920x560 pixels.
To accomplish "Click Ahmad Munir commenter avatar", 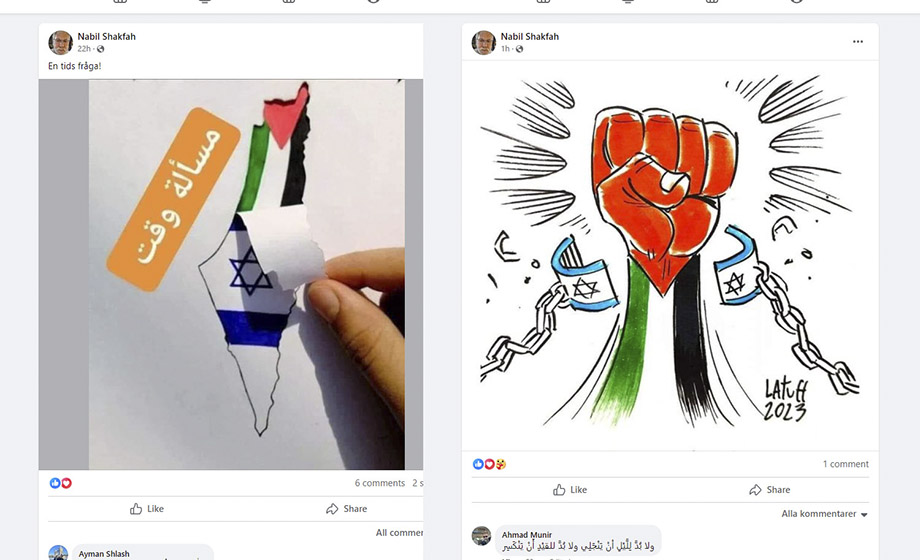I will [481, 535].
